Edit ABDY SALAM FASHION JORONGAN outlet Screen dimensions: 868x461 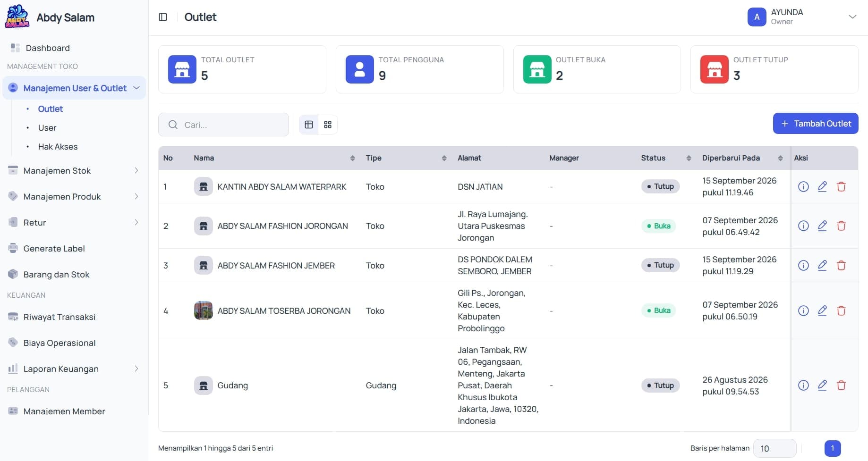tap(822, 226)
